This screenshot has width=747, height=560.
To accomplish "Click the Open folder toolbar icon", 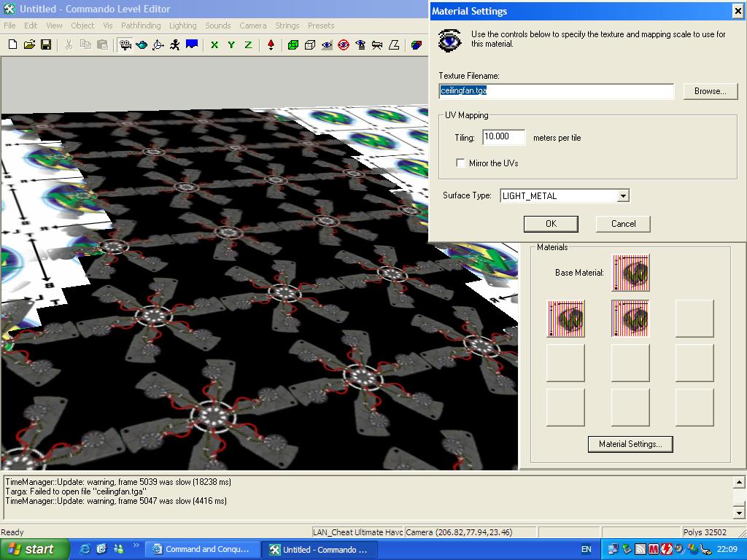I will tap(29, 44).
